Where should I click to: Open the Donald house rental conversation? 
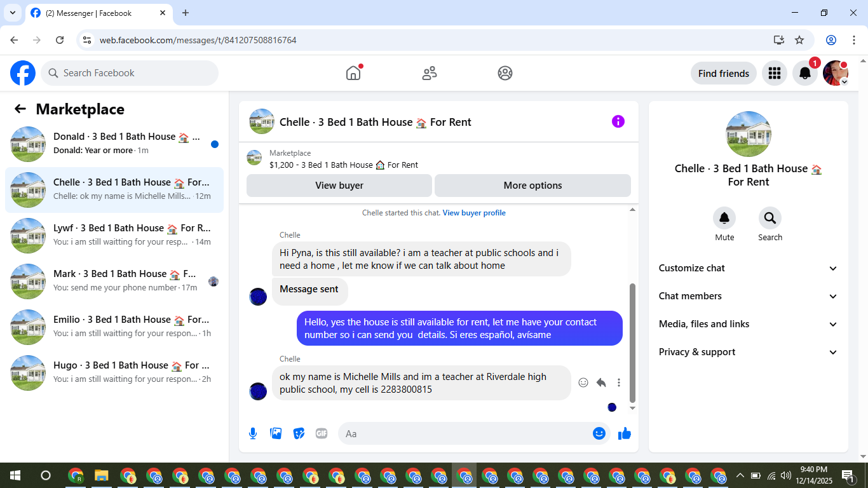click(114, 144)
